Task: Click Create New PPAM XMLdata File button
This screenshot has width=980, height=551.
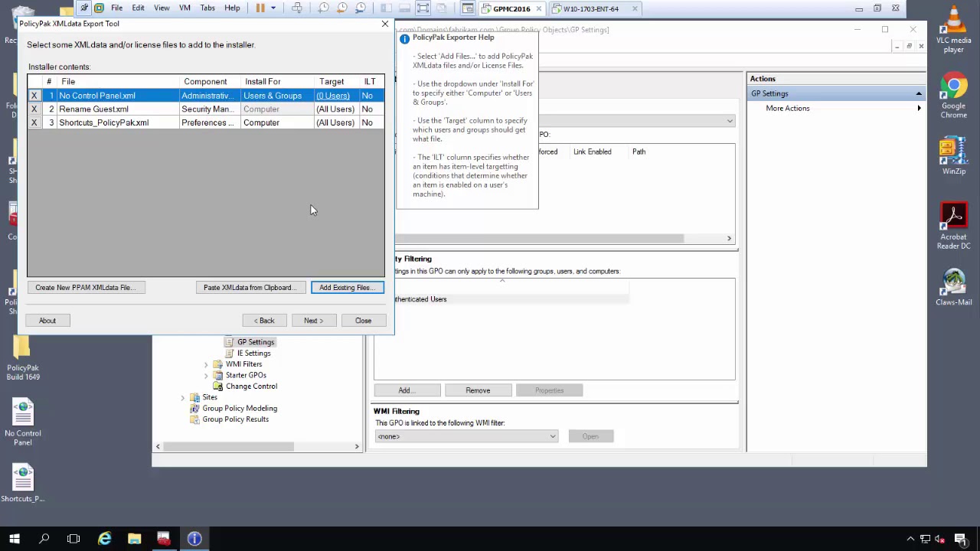Action: (x=86, y=288)
